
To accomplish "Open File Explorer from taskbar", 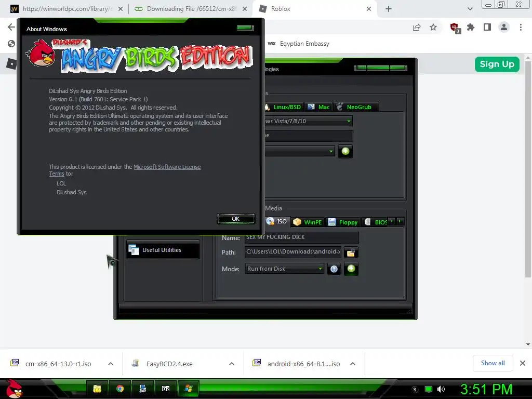I will [97, 389].
